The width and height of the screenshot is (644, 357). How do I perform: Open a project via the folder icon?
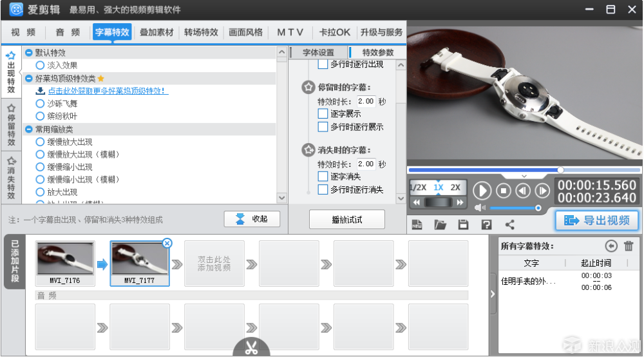(440, 224)
